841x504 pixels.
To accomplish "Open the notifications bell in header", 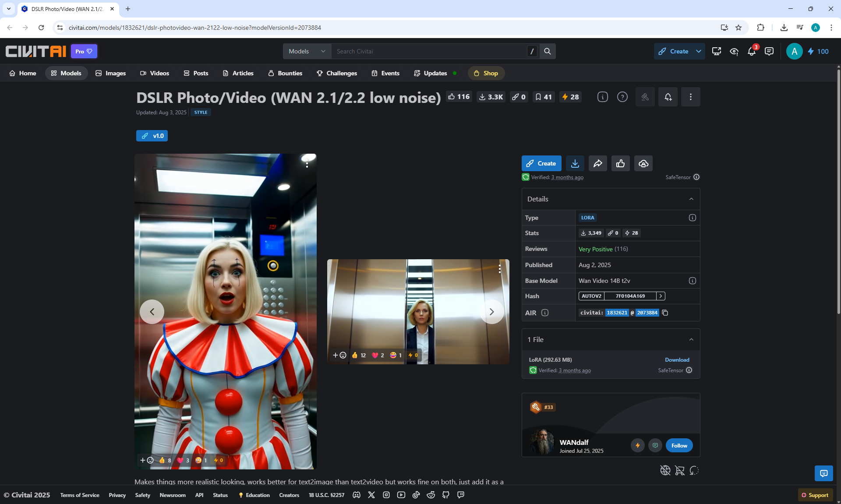I will [x=751, y=51].
